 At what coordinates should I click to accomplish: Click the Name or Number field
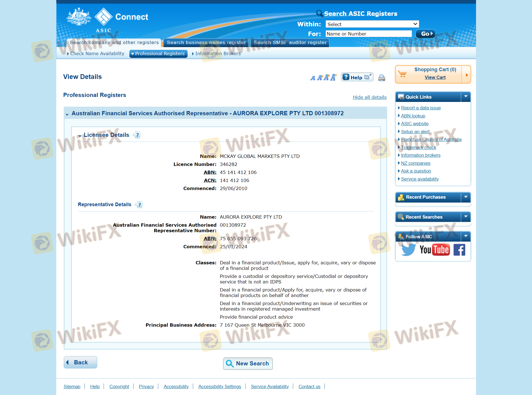click(x=369, y=34)
